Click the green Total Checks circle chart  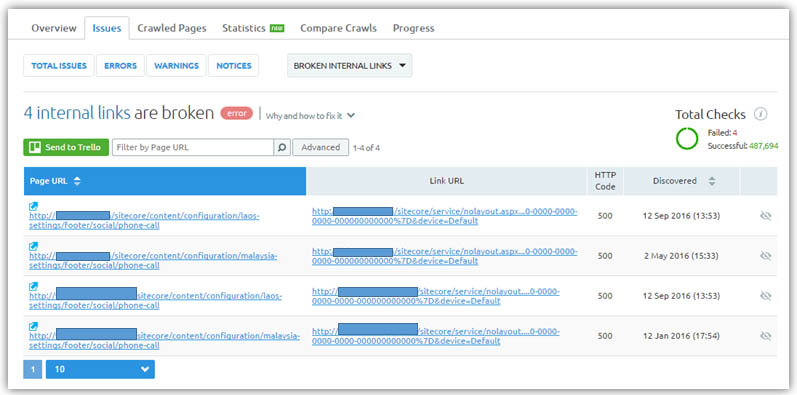pos(687,139)
